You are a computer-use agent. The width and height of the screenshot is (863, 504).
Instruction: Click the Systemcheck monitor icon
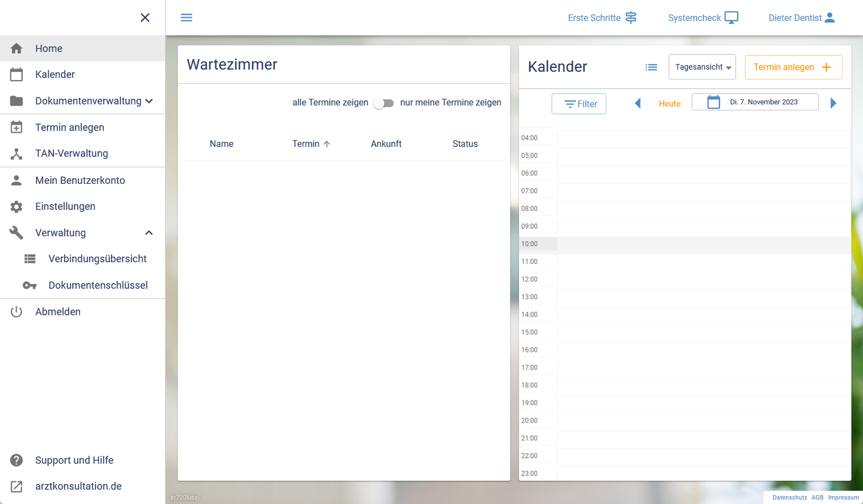point(731,18)
